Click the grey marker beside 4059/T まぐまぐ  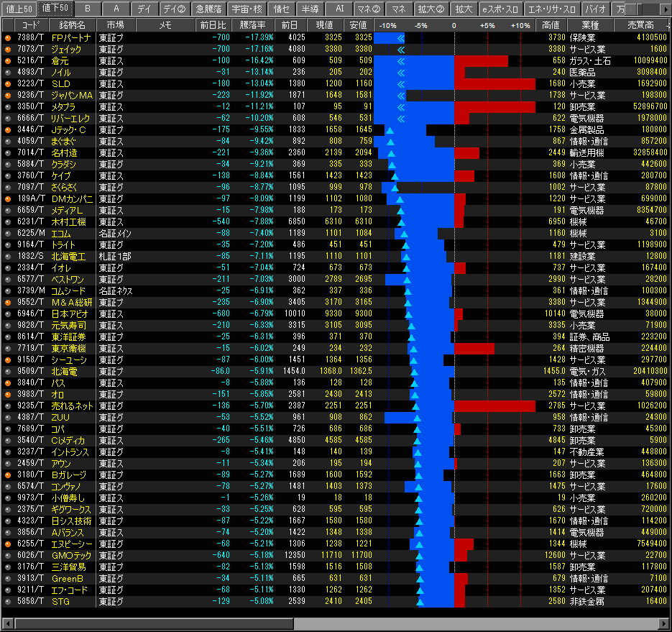[x=8, y=142]
